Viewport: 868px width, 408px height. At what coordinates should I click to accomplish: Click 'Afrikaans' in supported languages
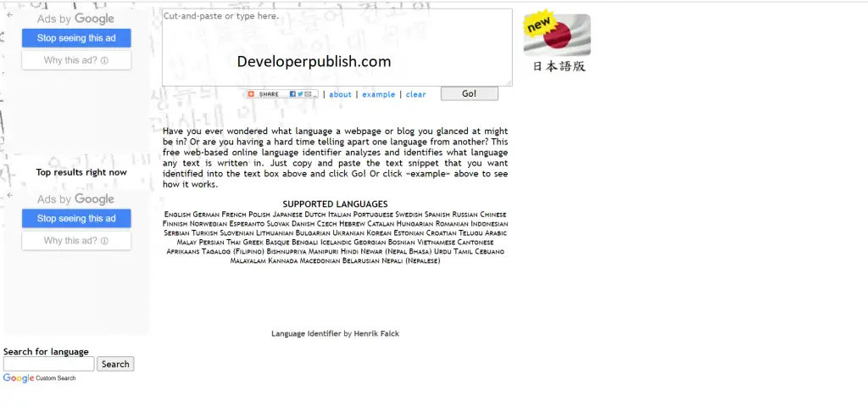pos(183,251)
